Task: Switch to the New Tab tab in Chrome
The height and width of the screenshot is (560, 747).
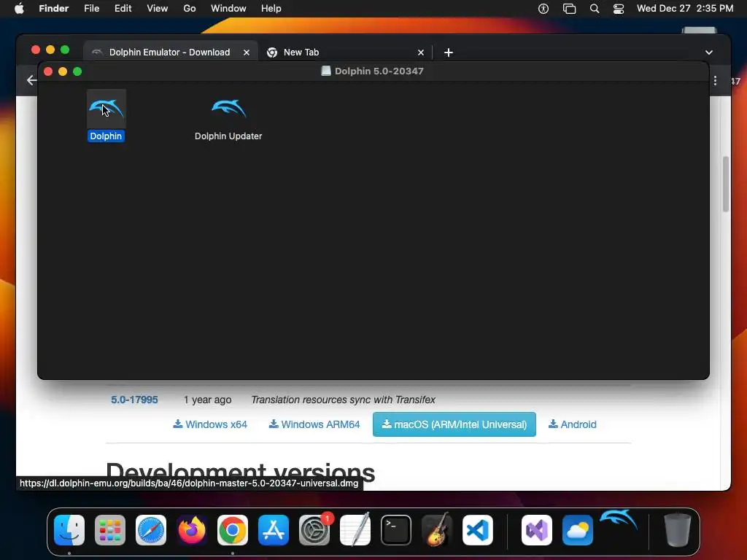Action: [x=345, y=52]
